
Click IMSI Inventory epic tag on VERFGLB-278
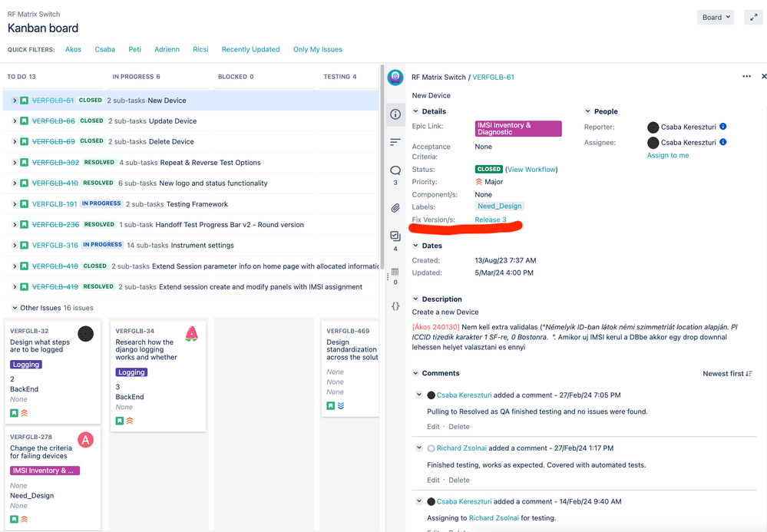point(45,471)
